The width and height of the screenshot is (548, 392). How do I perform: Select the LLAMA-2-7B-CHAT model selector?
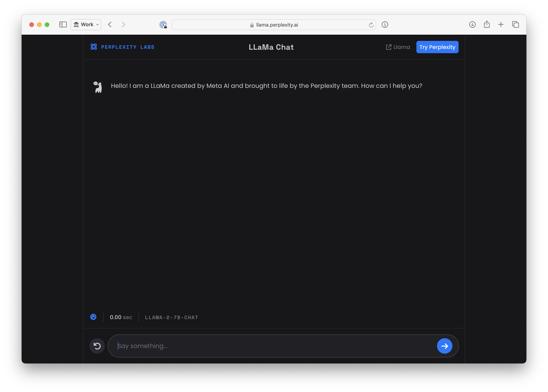171,317
